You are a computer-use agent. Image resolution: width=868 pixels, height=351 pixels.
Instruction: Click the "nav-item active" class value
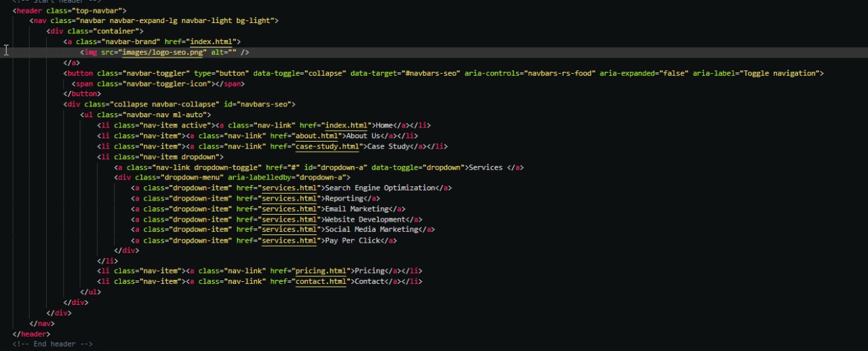coord(175,125)
